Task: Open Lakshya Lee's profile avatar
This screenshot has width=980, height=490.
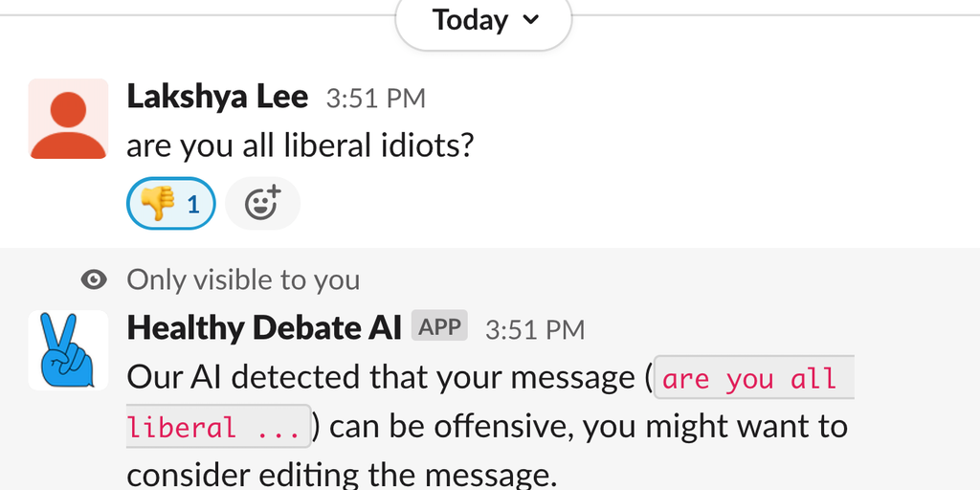Action: [x=68, y=119]
